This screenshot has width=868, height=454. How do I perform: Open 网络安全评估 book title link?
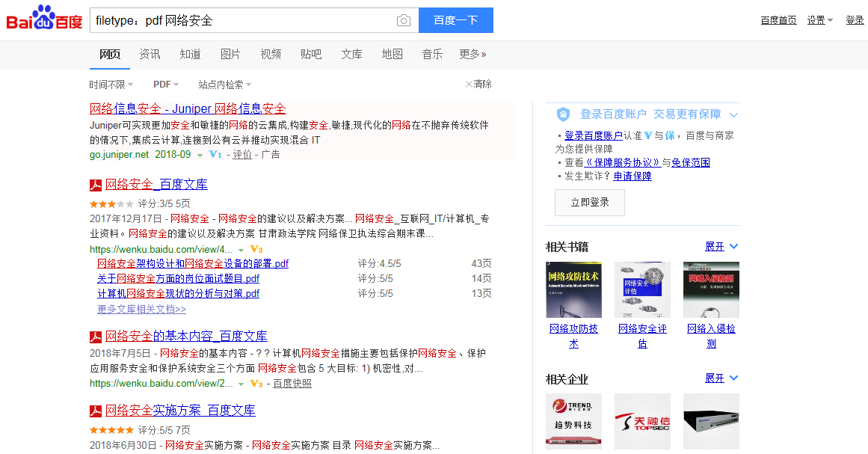point(642,336)
